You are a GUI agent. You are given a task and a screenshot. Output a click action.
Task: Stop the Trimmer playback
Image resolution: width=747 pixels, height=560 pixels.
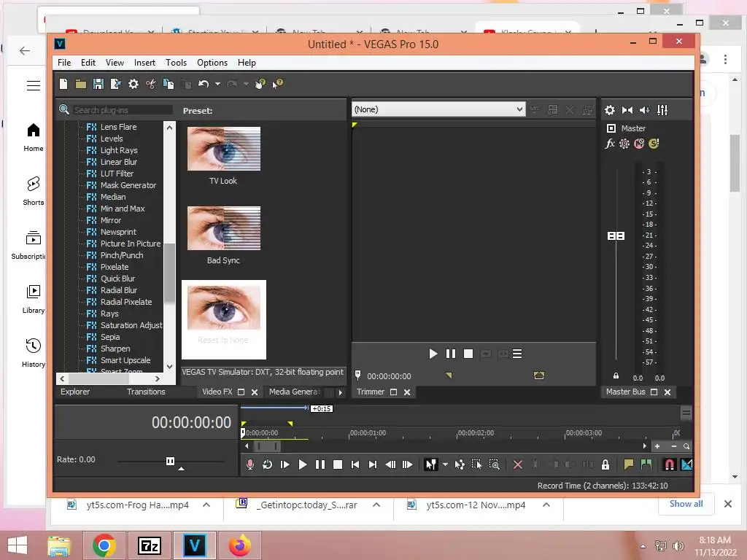pyautogui.click(x=468, y=354)
